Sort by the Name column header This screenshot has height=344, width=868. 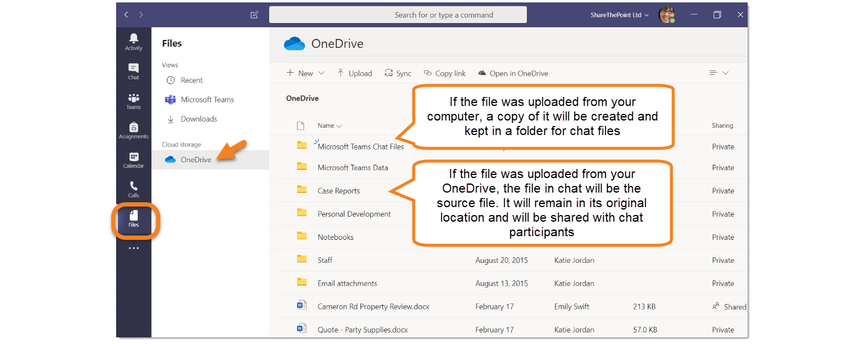tap(330, 126)
